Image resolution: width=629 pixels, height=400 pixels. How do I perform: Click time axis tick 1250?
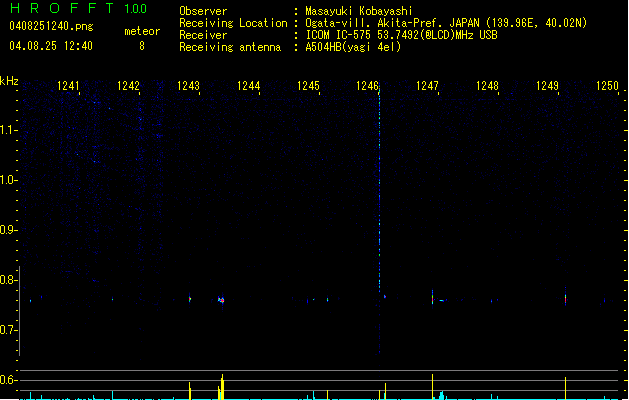[607, 86]
